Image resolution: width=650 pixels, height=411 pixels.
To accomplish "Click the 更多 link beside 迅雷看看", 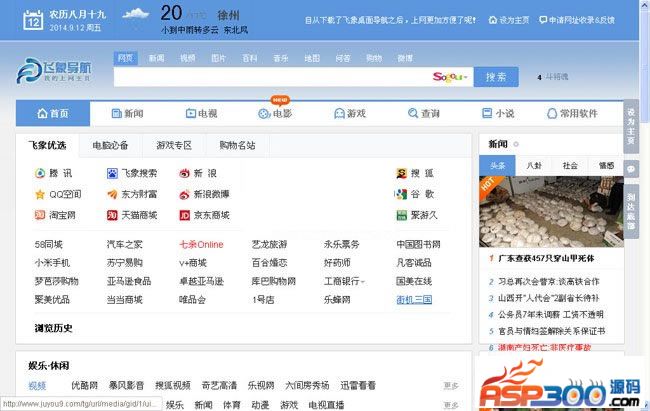I will pos(451,386).
